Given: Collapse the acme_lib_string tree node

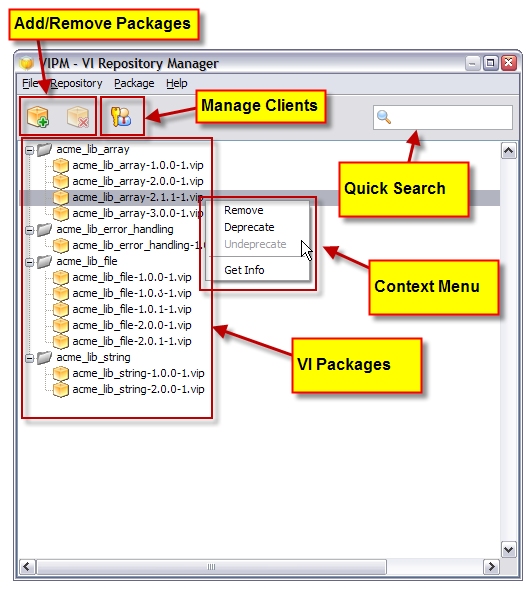Looking at the screenshot, I should pyautogui.click(x=29, y=358).
